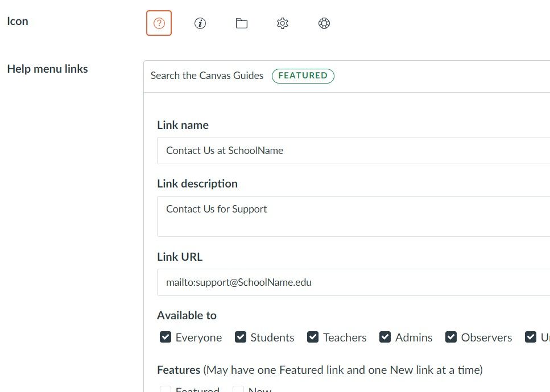Click the Search the Canvas Guides row
The width and height of the screenshot is (550, 392).
[346, 76]
